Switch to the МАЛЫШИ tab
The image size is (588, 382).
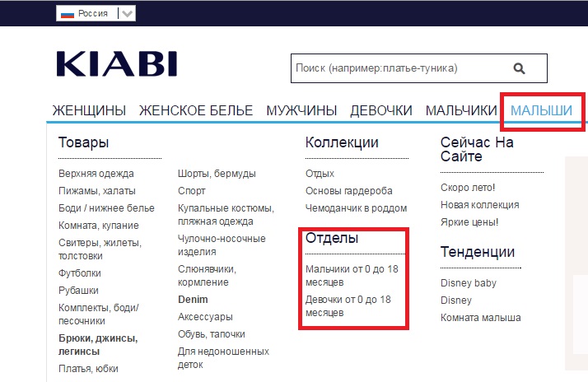pyautogui.click(x=541, y=110)
